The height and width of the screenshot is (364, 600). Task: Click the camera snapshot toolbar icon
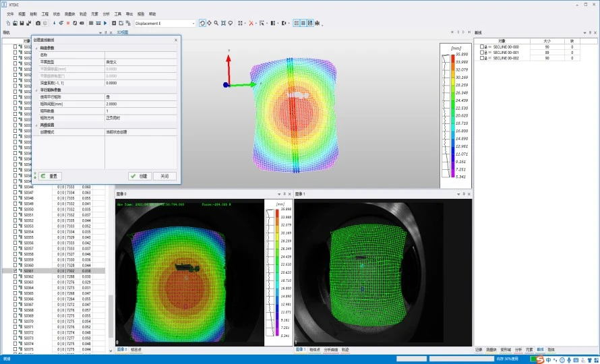[x=38, y=24]
